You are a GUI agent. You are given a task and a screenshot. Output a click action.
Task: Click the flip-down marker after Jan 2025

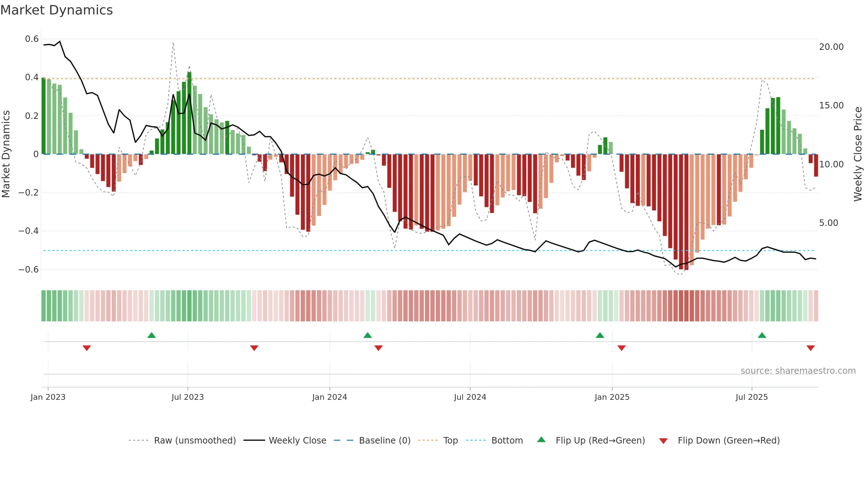tap(622, 348)
